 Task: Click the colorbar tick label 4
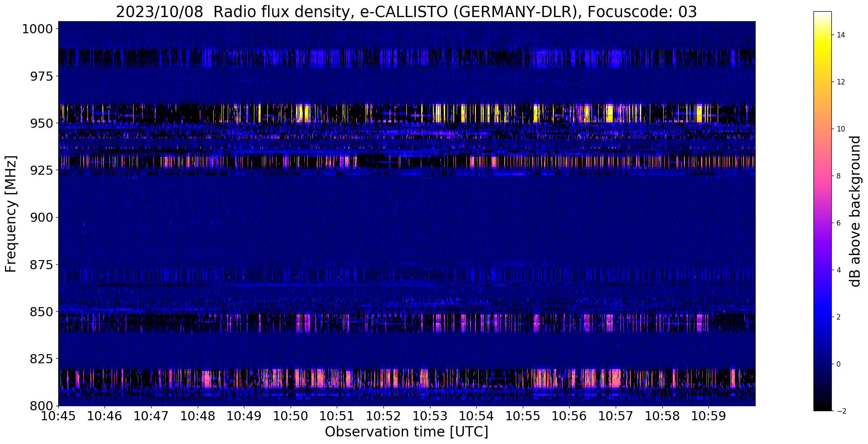(x=838, y=270)
